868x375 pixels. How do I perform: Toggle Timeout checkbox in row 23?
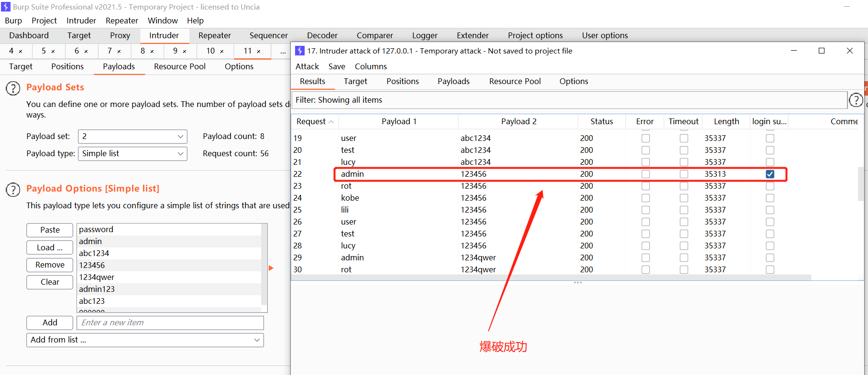point(684,186)
